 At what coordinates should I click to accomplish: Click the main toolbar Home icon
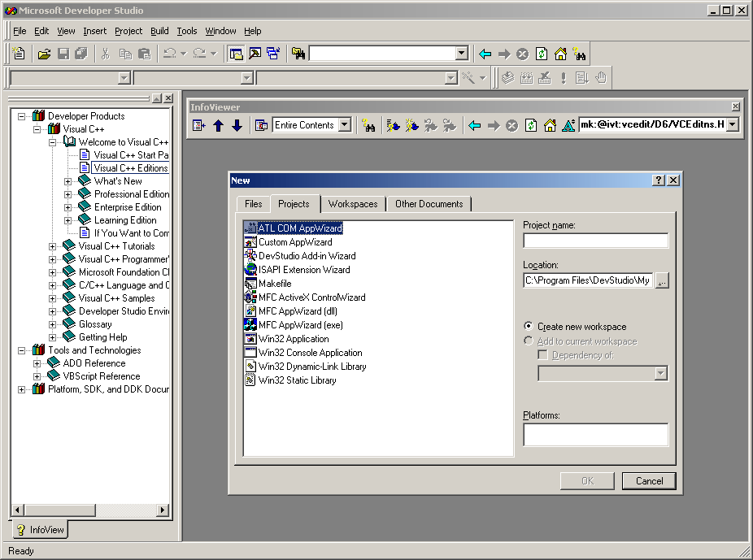pyautogui.click(x=560, y=54)
